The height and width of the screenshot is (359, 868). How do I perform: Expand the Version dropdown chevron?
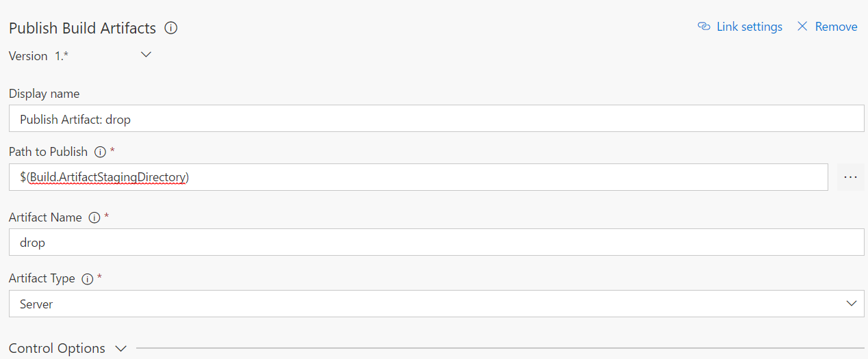pos(146,55)
